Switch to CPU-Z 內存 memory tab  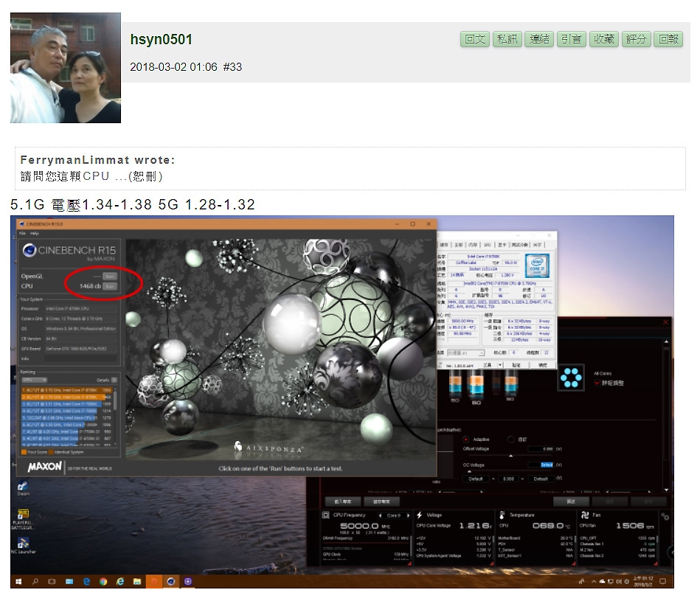(473, 245)
